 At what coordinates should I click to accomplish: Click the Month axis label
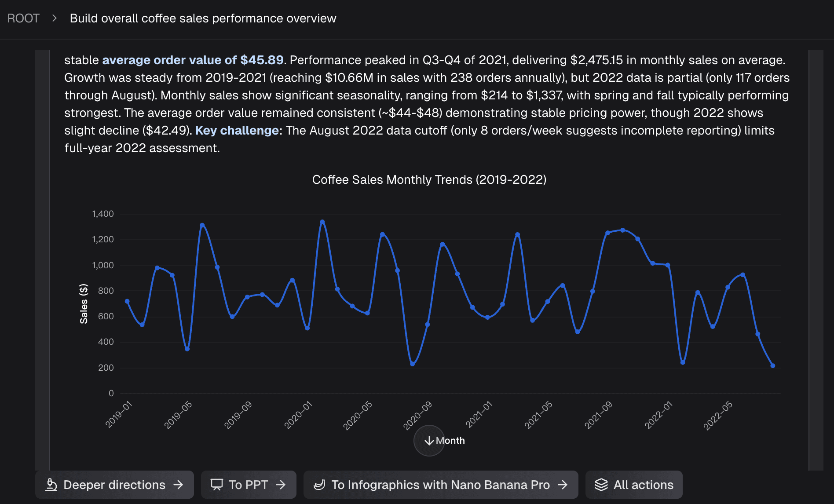[450, 441]
